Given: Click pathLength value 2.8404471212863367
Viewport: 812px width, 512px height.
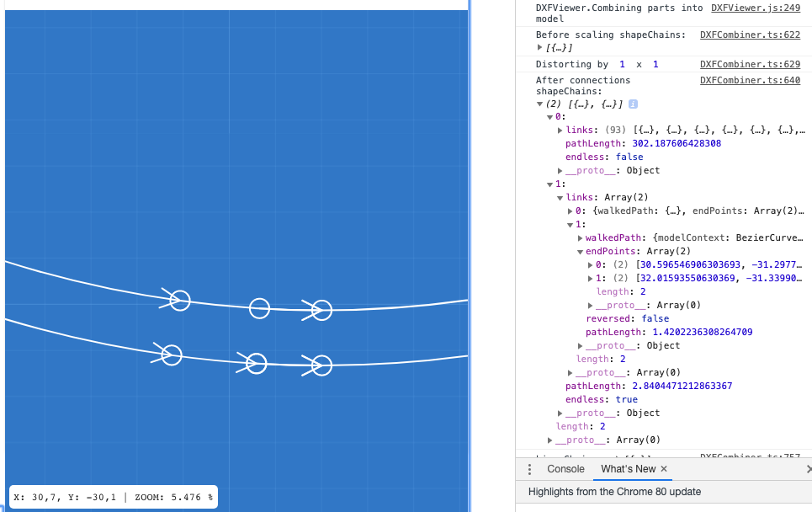Looking at the screenshot, I should (x=682, y=386).
